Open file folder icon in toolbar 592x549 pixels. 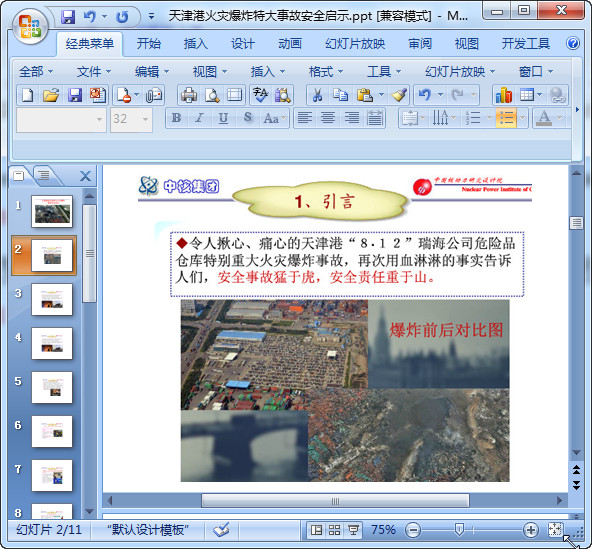click(51, 95)
